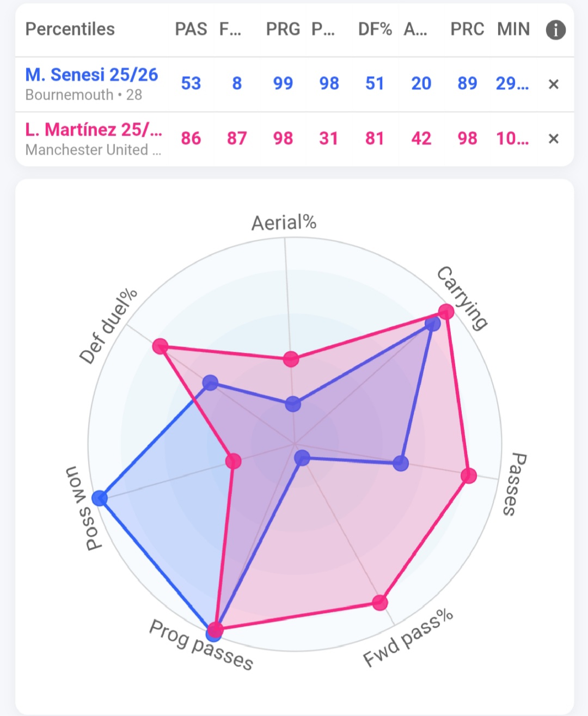Click the Carrying axis label on radar

(x=462, y=298)
